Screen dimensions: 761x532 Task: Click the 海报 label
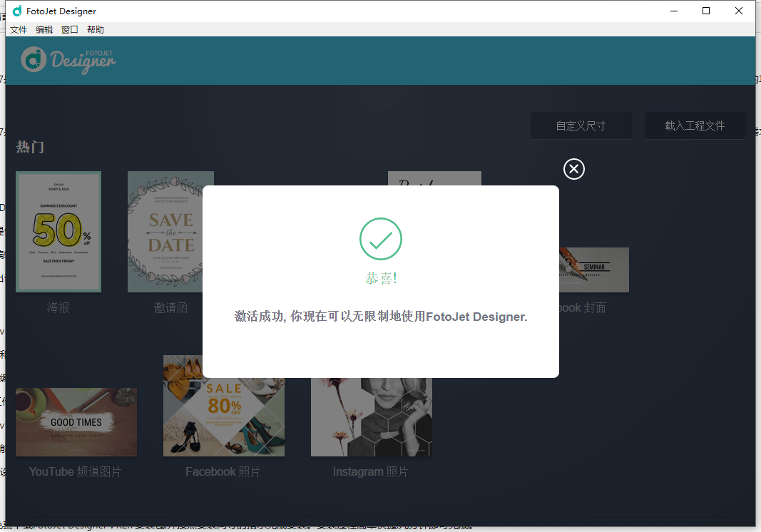pyautogui.click(x=58, y=307)
